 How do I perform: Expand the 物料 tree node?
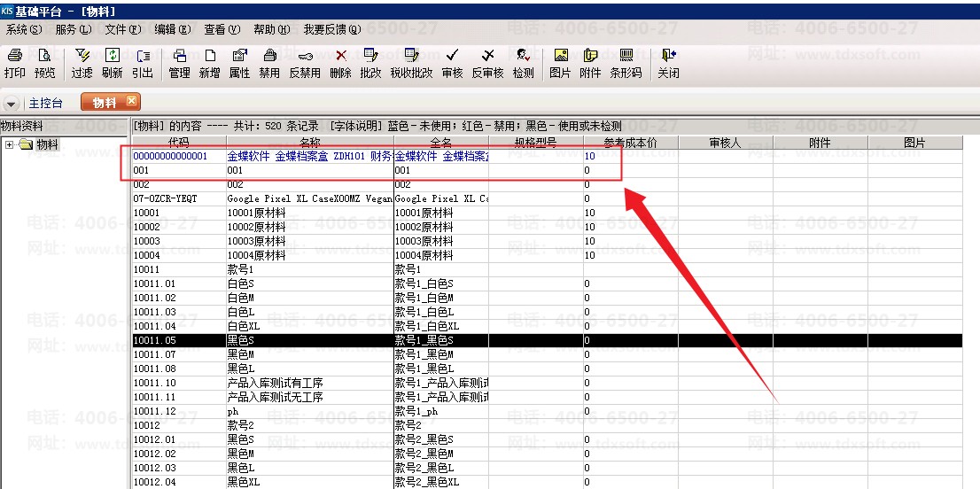click(9, 144)
